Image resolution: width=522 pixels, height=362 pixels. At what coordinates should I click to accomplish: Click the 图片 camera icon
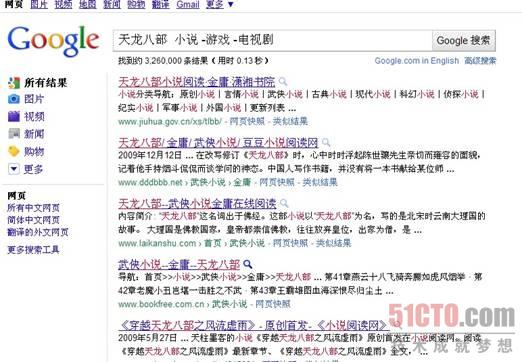(x=14, y=99)
